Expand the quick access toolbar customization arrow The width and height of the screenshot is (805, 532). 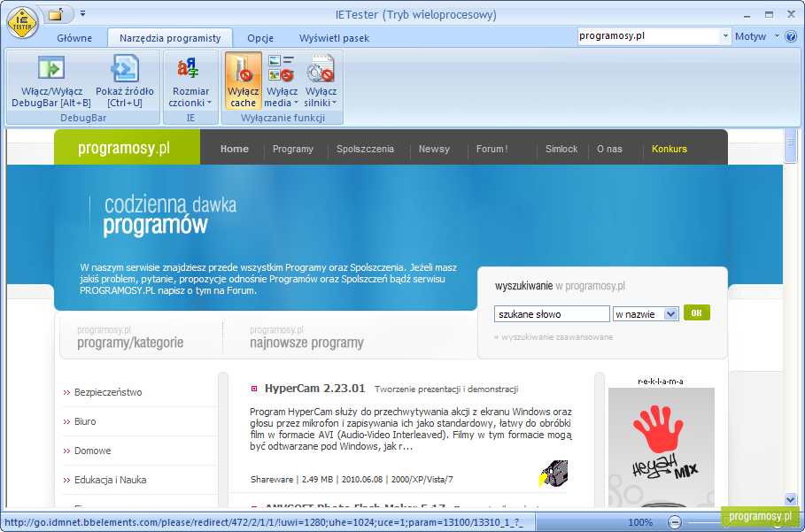(x=82, y=14)
